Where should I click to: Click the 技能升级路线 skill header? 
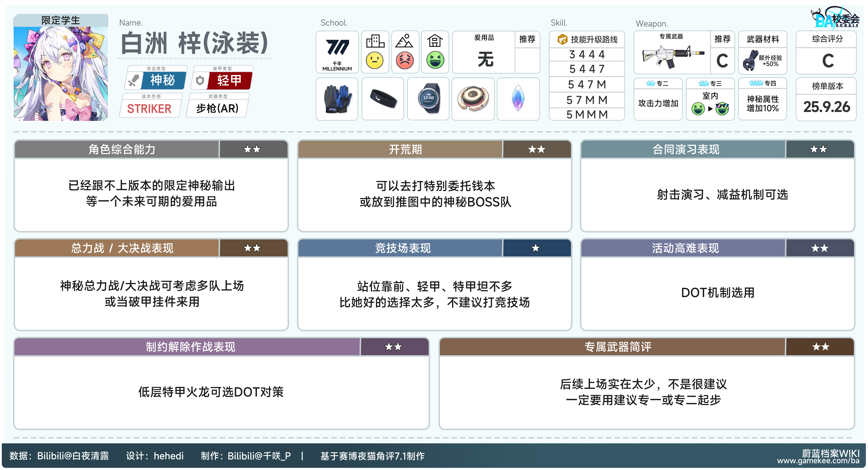[587, 39]
